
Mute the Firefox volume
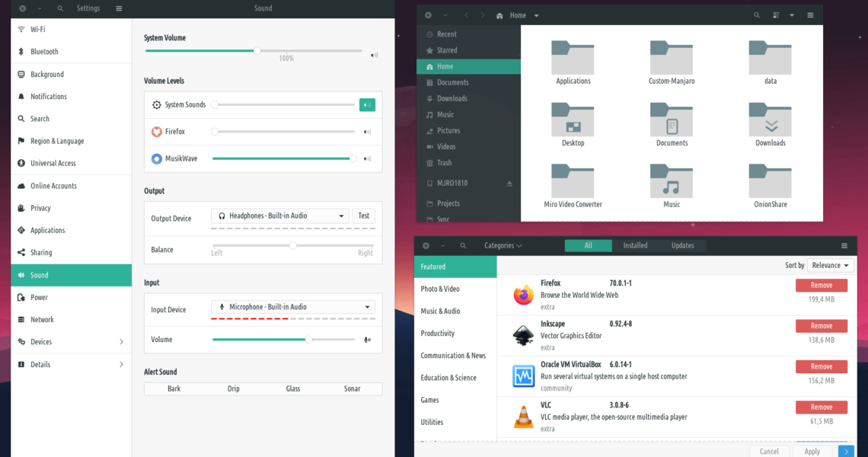pyautogui.click(x=367, y=132)
